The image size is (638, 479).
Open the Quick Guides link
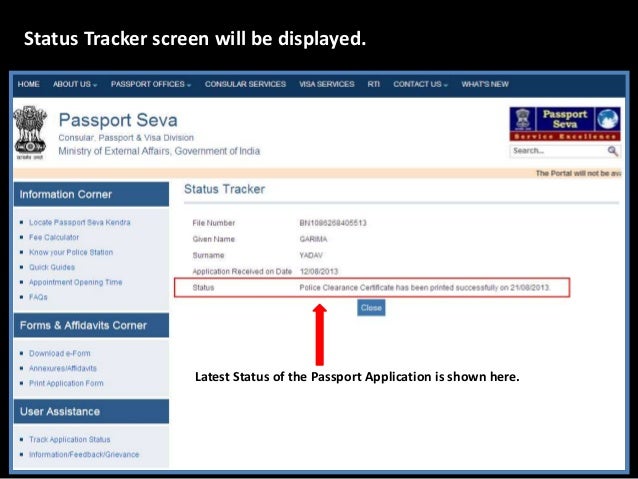52,267
